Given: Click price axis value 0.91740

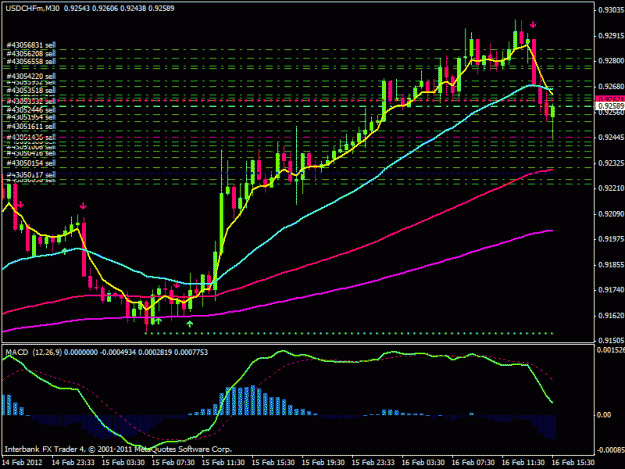Looking at the screenshot, I should tap(611, 290).
